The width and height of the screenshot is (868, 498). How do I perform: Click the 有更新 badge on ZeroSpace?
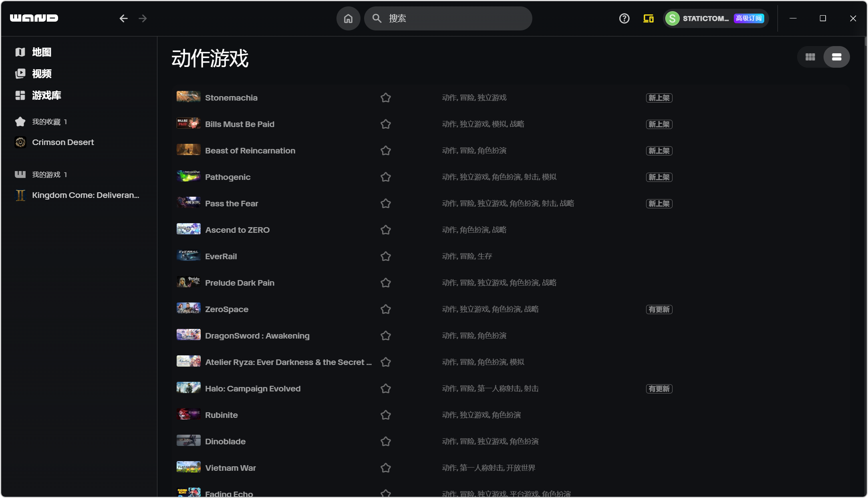click(659, 309)
